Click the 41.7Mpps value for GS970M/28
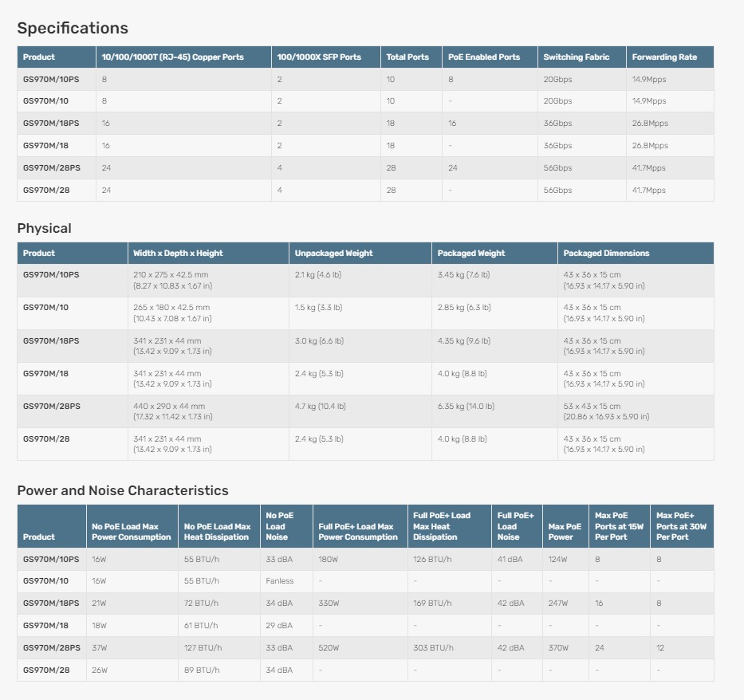Viewport: 744px width, 700px height. click(648, 191)
